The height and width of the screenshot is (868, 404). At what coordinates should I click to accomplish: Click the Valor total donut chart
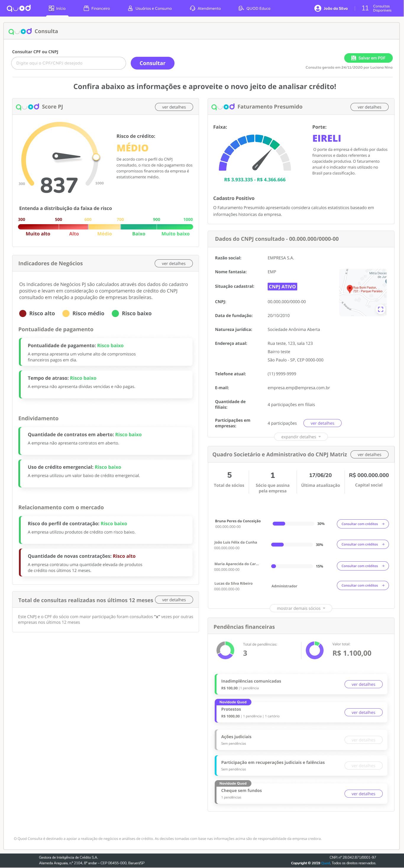click(x=314, y=650)
